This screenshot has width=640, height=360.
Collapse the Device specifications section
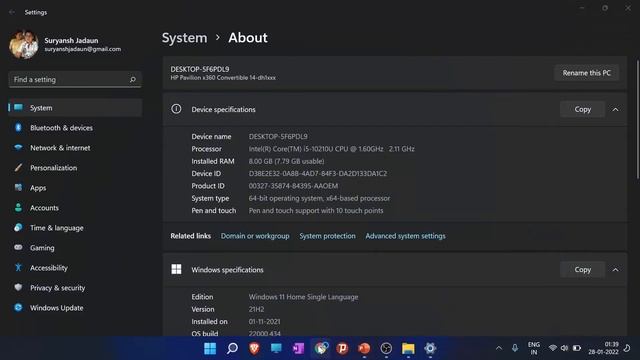coord(616,109)
